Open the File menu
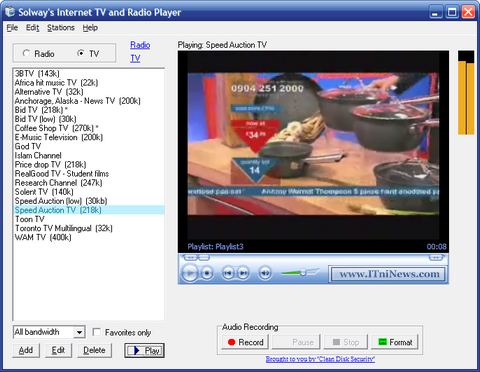The width and height of the screenshot is (480, 372). (12, 28)
